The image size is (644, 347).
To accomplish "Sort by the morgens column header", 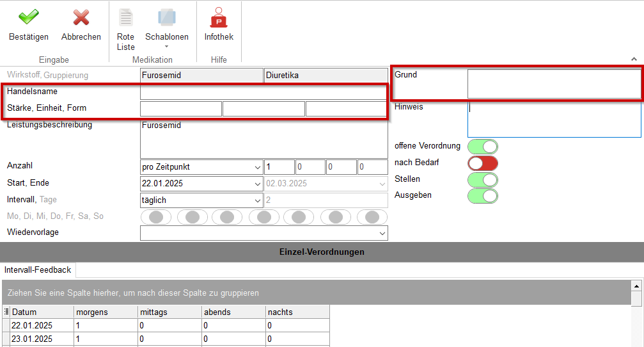I will 106,312.
